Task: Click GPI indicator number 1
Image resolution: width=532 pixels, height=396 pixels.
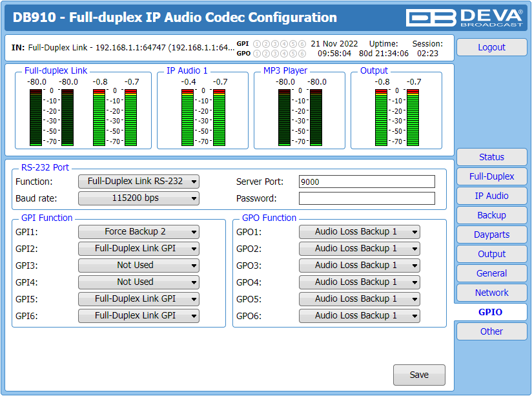Action: (257, 44)
